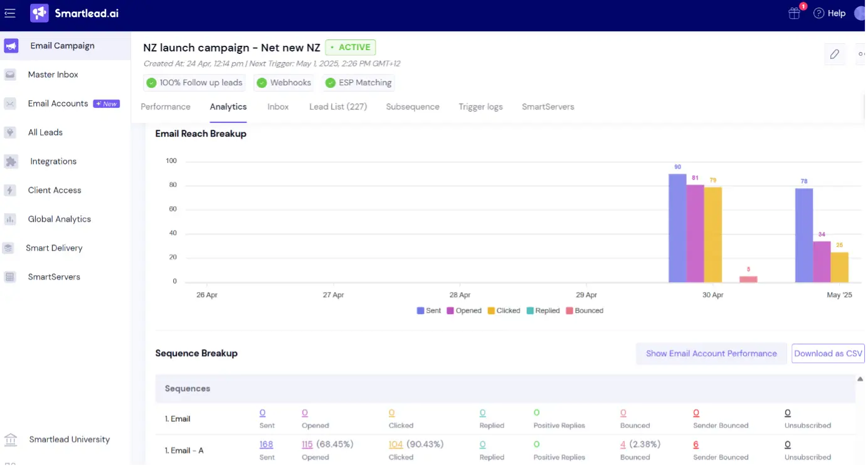Toggle Clicked series in chart legend
The image size is (868, 467).
point(504,311)
